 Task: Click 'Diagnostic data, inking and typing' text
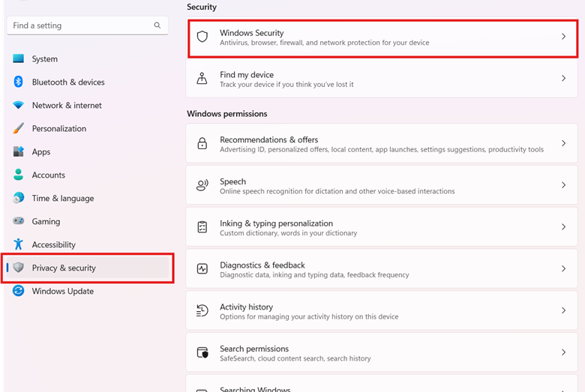point(314,274)
